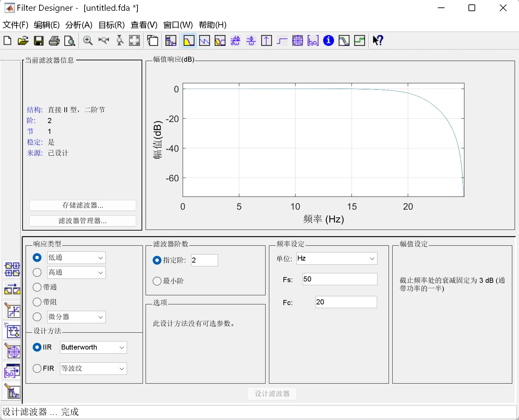519x420 pixels.
Task: Open the pole/zero editor sidebar panel
Action: coord(12,351)
